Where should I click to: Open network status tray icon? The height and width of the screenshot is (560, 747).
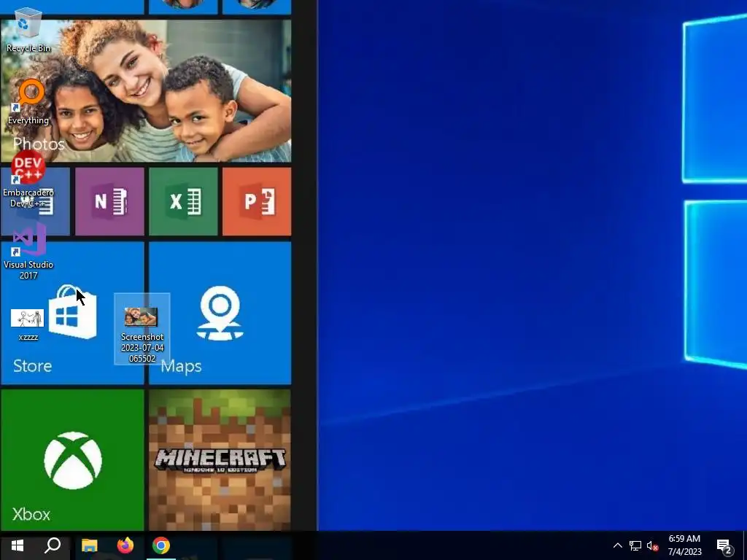635,545
